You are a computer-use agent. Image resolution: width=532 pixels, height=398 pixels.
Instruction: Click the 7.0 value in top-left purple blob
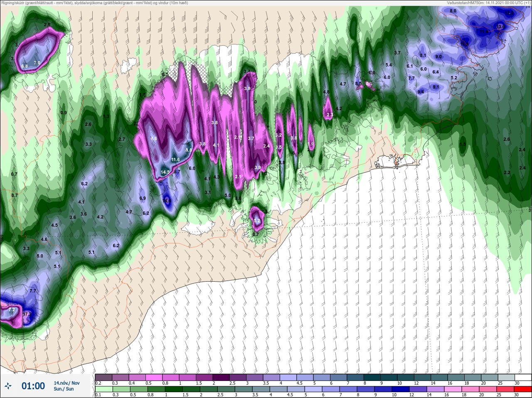pos(37,63)
